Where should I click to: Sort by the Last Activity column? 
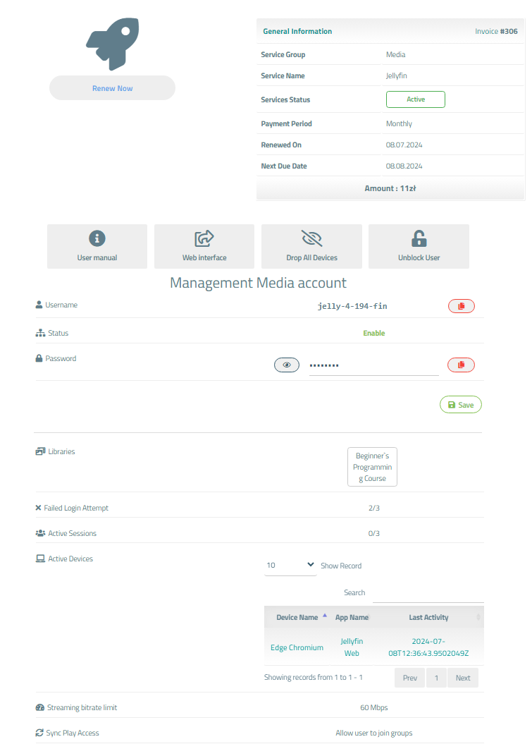(429, 617)
